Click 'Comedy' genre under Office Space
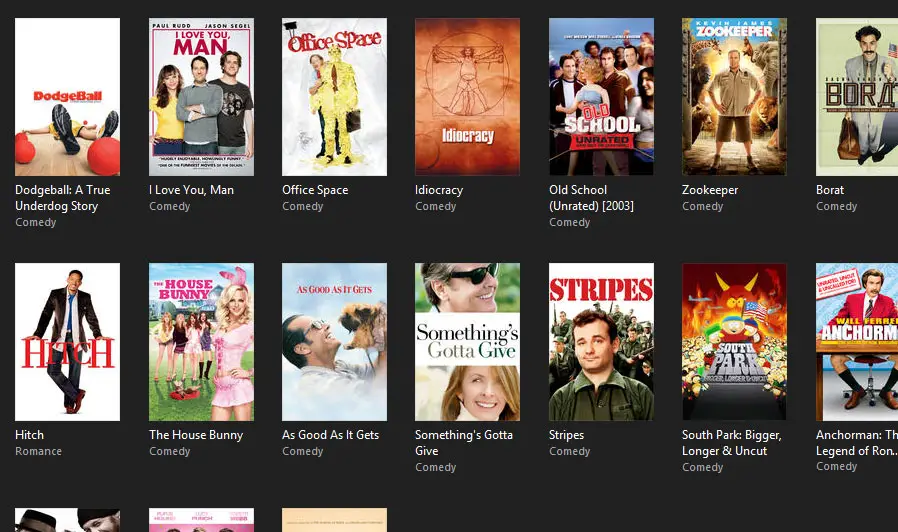898x532 pixels. point(302,206)
